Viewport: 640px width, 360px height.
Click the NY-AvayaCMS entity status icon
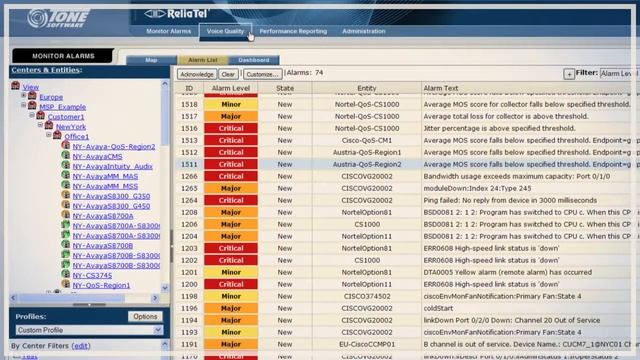click(65, 155)
